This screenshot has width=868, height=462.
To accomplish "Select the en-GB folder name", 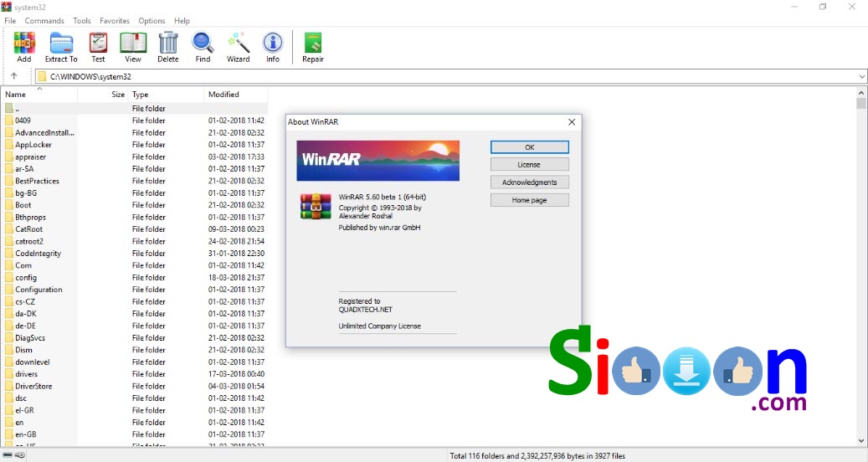I will (x=26, y=434).
